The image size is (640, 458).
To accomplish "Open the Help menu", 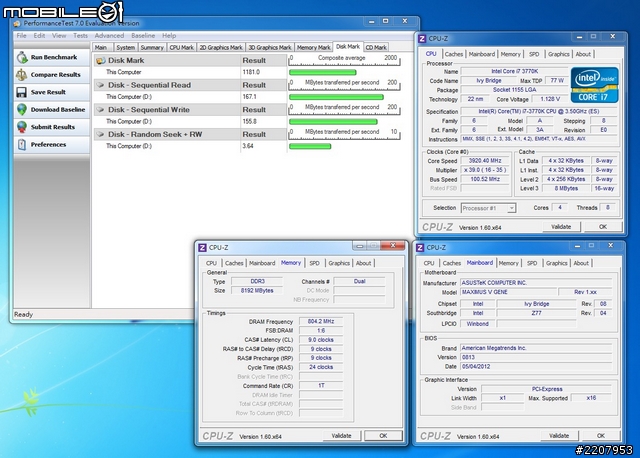I will pyautogui.click(x=169, y=36).
